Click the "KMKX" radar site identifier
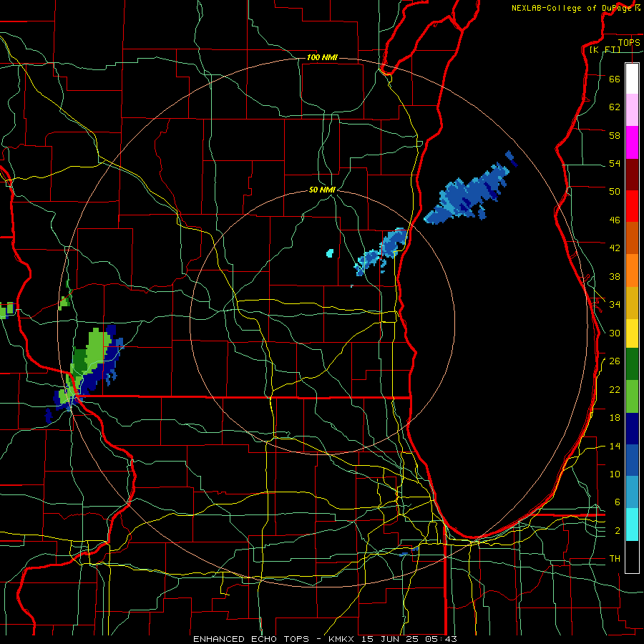644x644 pixels. pyautogui.click(x=343, y=639)
